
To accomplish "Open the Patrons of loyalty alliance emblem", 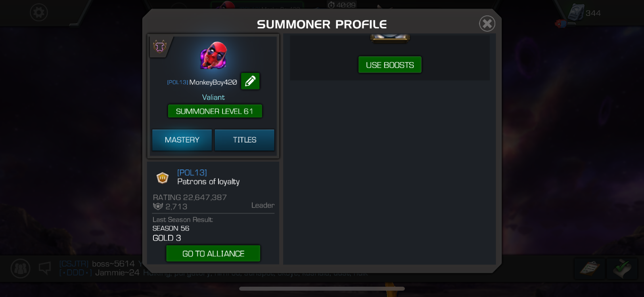I will tap(163, 178).
